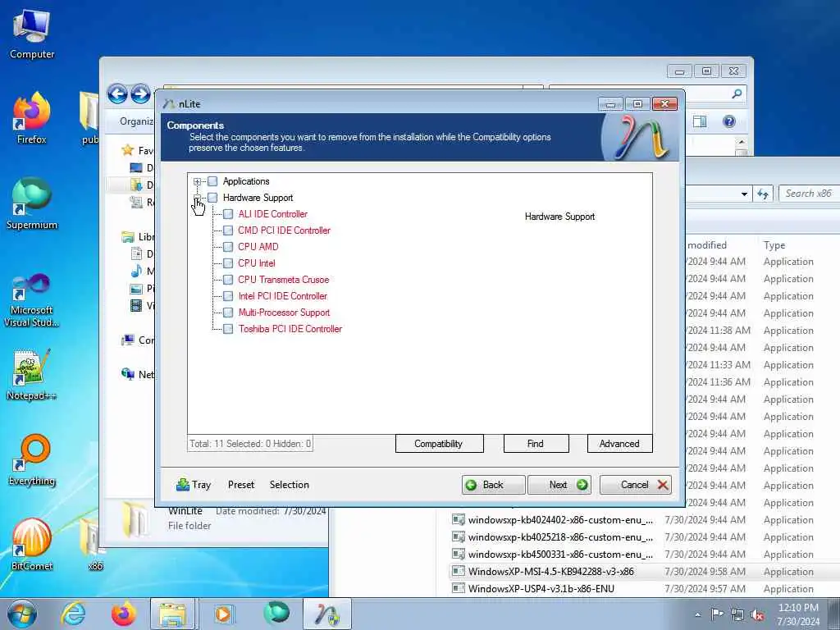840x630 pixels.
Task: Proceed with the Next button
Action: click(559, 485)
